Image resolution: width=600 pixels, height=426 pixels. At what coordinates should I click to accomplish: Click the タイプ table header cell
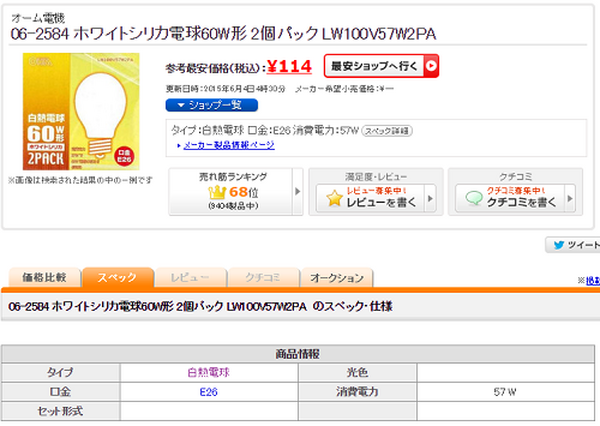point(60,372)
